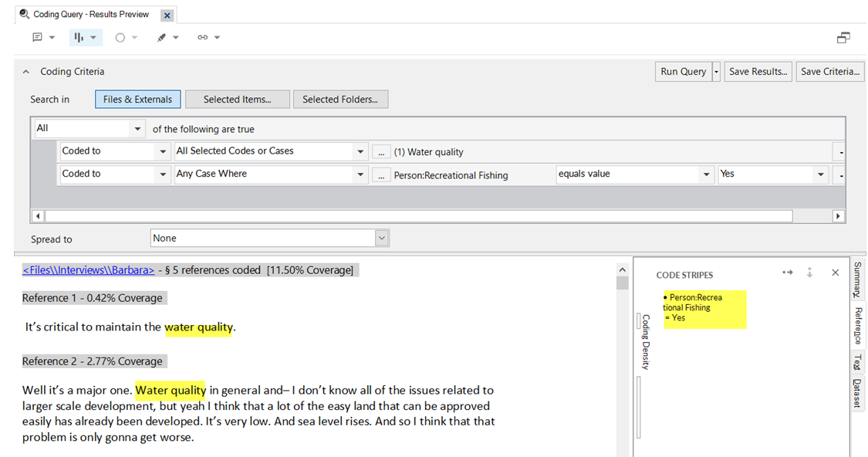Remove the Water quality criteria row
Screen dimensions: 868x457
[839, 152]
